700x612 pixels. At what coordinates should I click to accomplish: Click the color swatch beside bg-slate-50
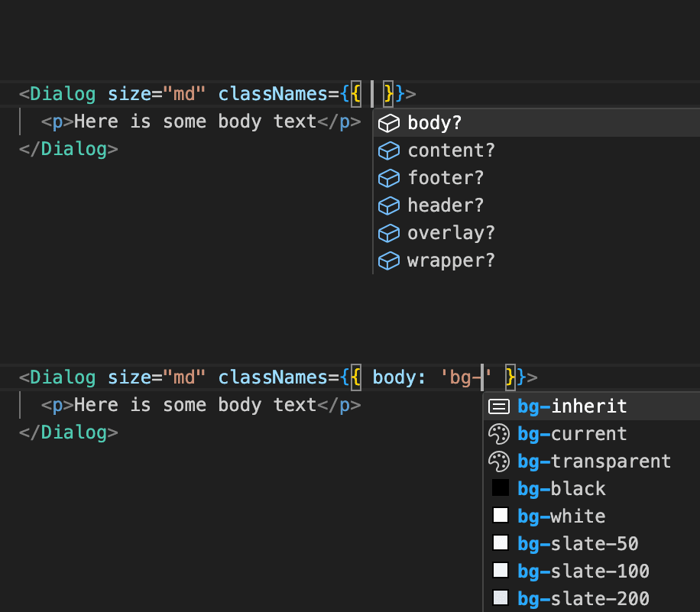pos(501,543)
